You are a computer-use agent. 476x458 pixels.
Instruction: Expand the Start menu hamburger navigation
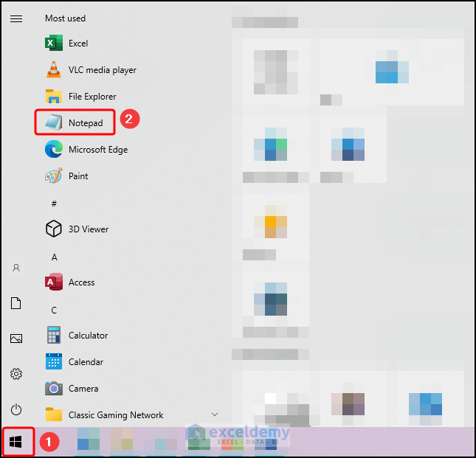16,18
